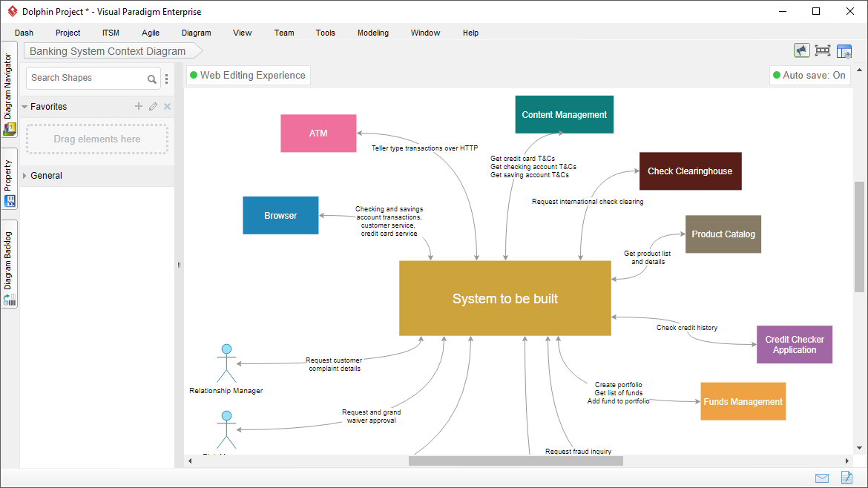Select the Relationship Manager actor figure
The width and height of the screenshot is (868, 488).
tap(226, 363)
